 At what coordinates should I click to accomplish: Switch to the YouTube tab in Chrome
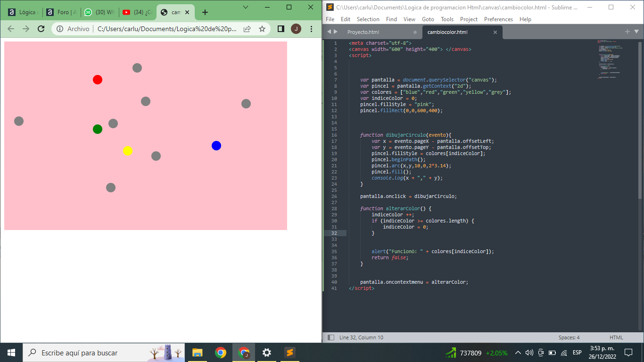tap(137, 12)
